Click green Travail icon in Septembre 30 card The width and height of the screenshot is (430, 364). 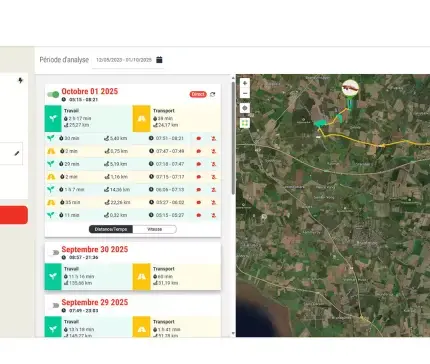click(53, 277)
